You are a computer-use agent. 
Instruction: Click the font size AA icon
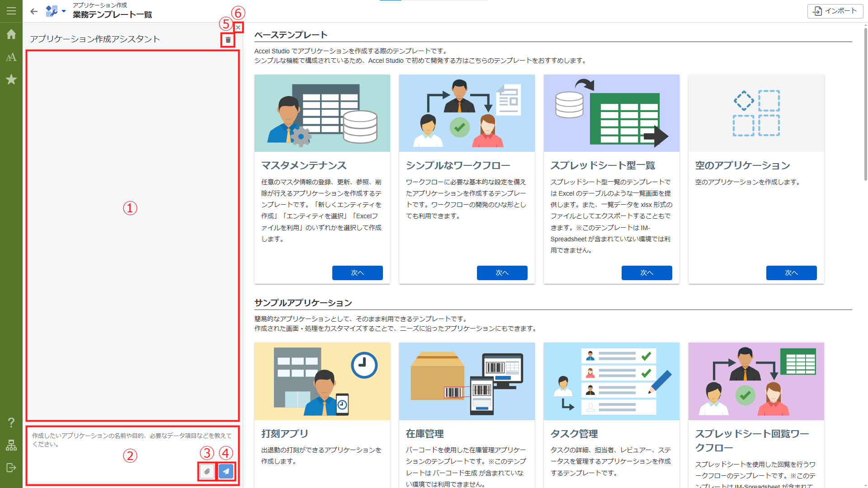(11, 57)
